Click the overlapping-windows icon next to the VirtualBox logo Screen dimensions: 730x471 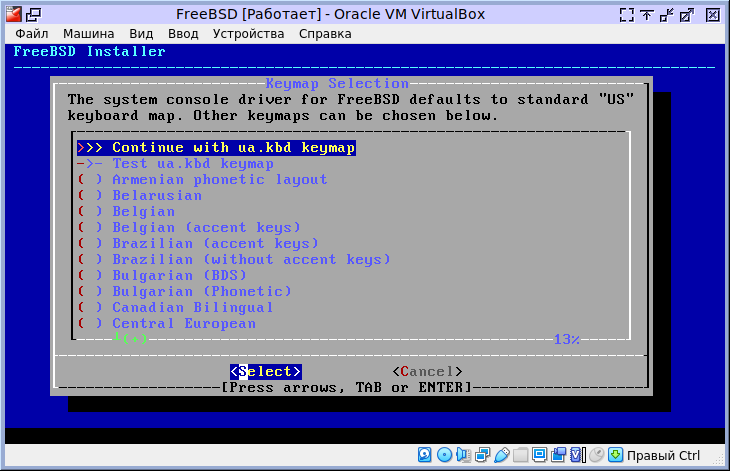click(x=34, y=15)
